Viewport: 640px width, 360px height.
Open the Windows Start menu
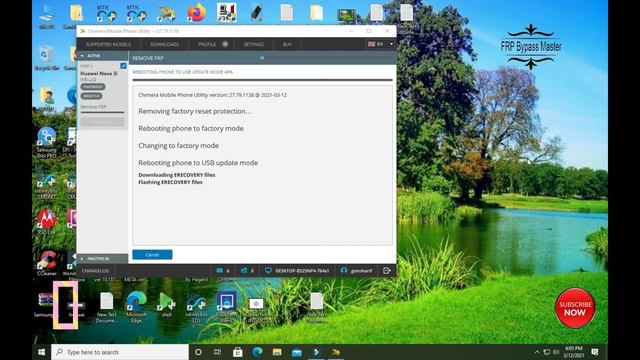(42, 352)
